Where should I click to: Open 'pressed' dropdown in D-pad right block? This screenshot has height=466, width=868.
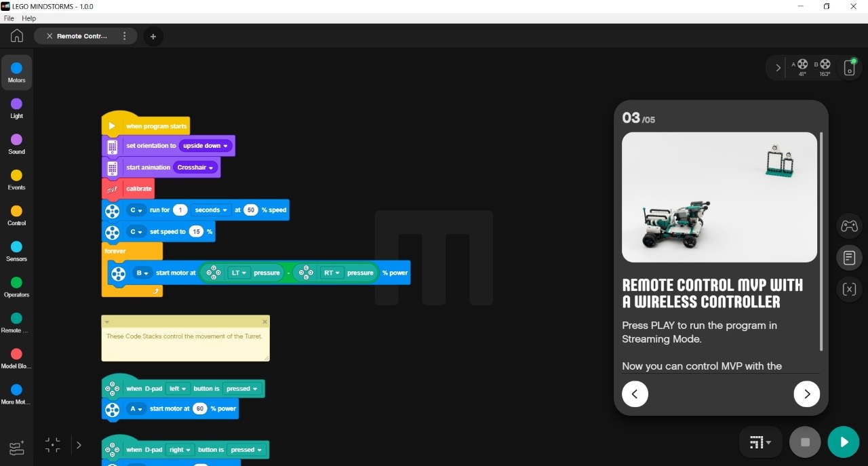(x=246, y=450)
